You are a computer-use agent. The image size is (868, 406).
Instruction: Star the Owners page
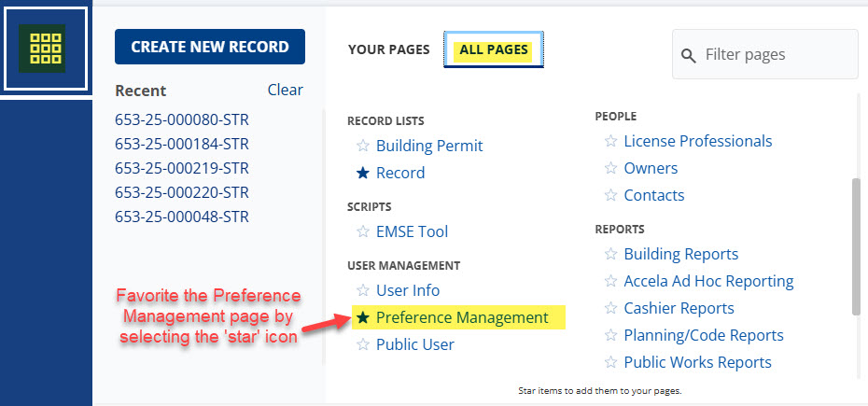click(610, 168)
